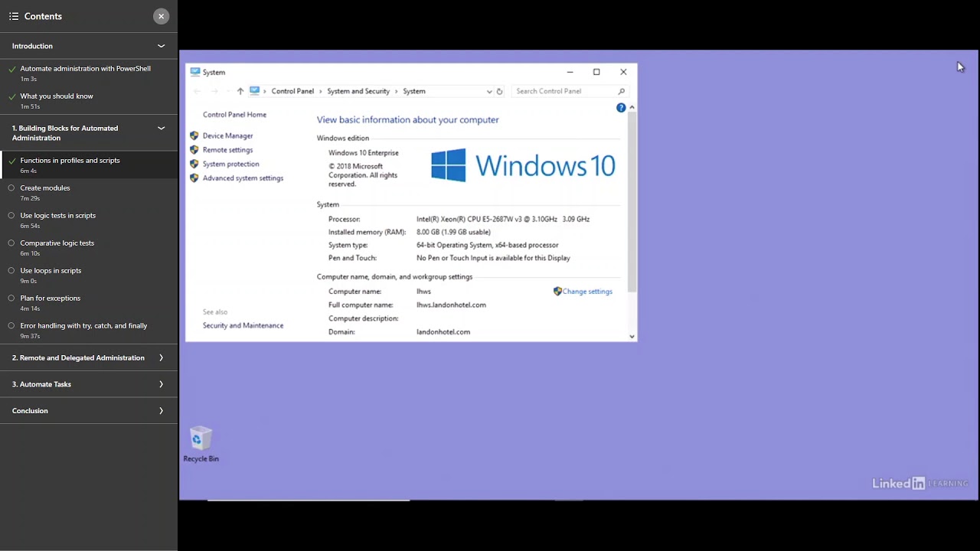This screenshot has height=551, width=980.
Task: Click the scrollbar up arrow in System window
Action: (632, 107)
